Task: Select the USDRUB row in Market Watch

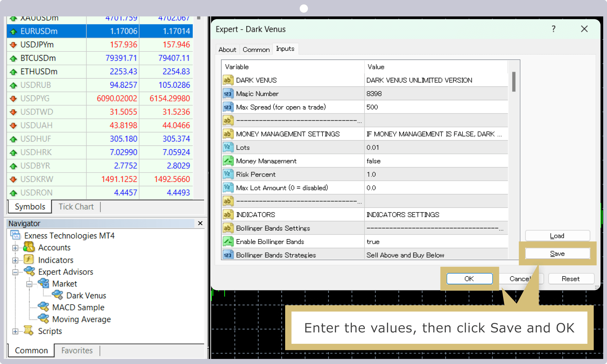Action: tap(100, 85)
